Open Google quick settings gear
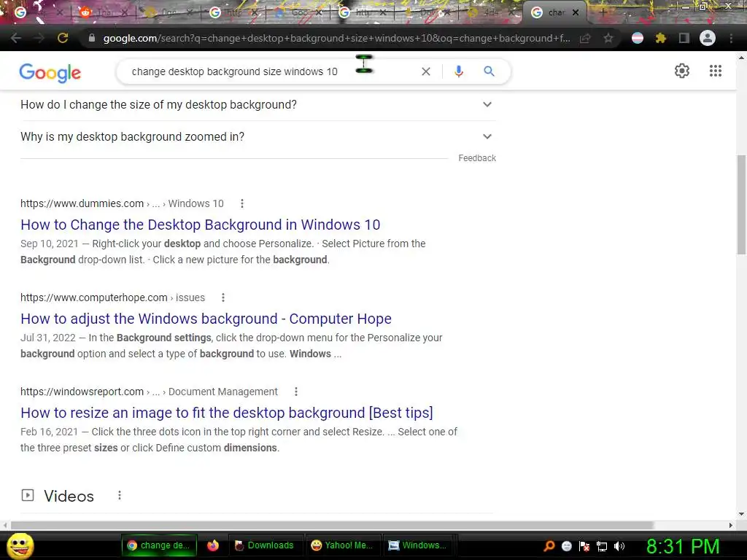This screenshot has width=747, height=560. coord(682,71)
